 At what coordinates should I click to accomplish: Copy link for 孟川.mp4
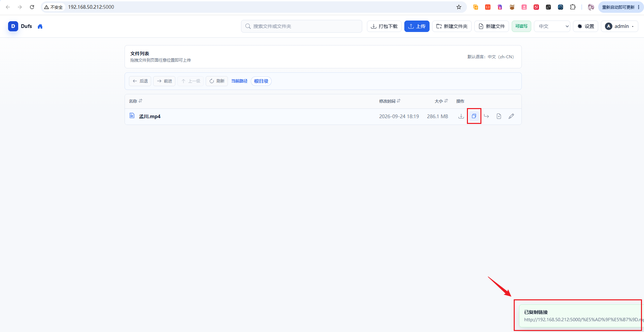474,116
